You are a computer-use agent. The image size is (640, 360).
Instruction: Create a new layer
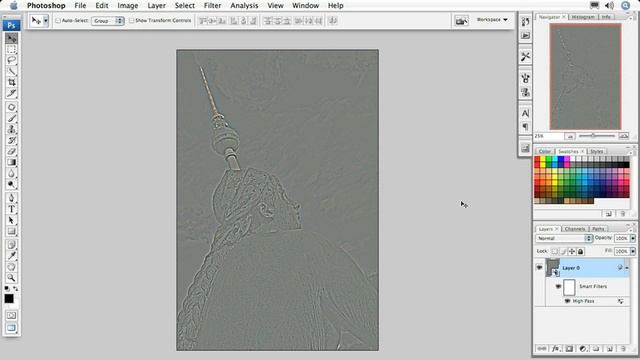coord(609,349)
